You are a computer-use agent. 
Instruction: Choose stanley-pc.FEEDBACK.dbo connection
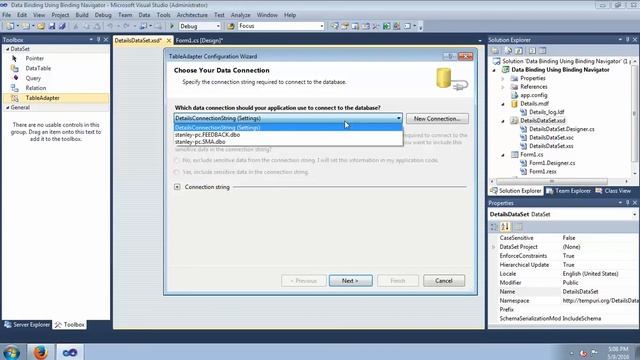[x=288, y=135]
